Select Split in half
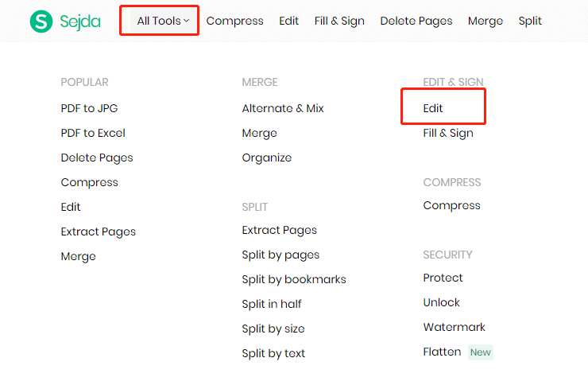This screenshot has width=588, height=389. coord(272,304)
